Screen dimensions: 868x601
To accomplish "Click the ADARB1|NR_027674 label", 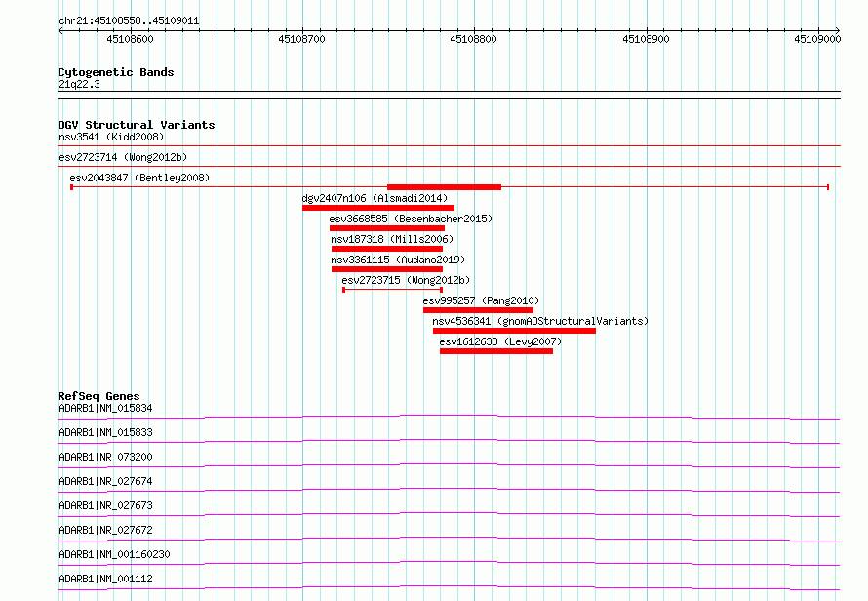I will tap(105, 481).
